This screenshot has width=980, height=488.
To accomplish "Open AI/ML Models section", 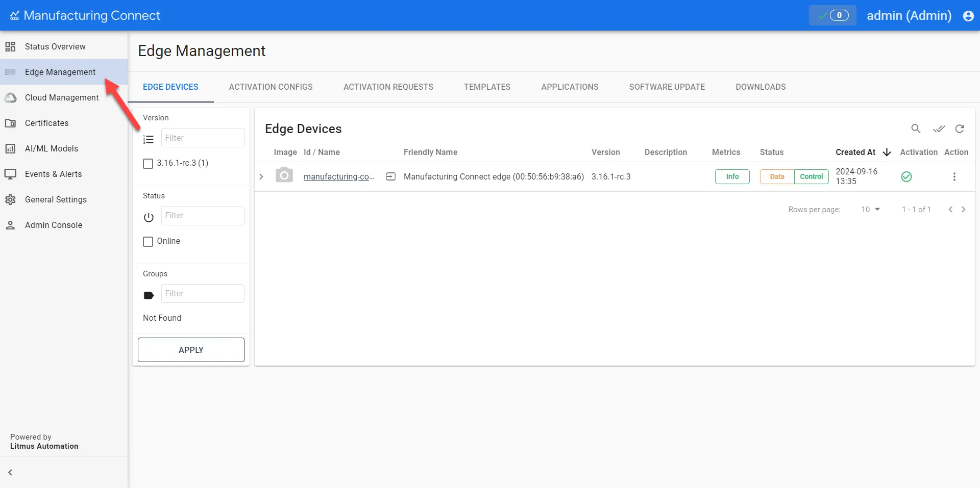I will 64,148.
